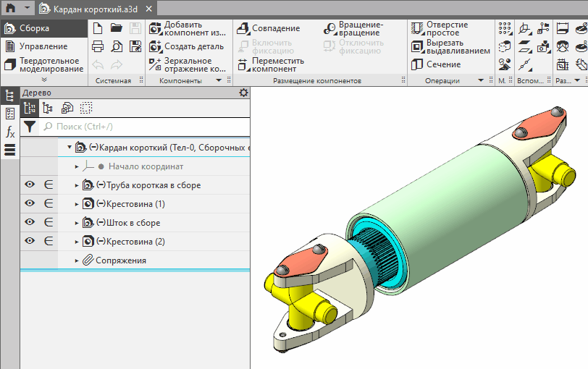588x369 pixels.
Task: Hide Труба короткая в сборе component
Action: (x=30, y=185)
